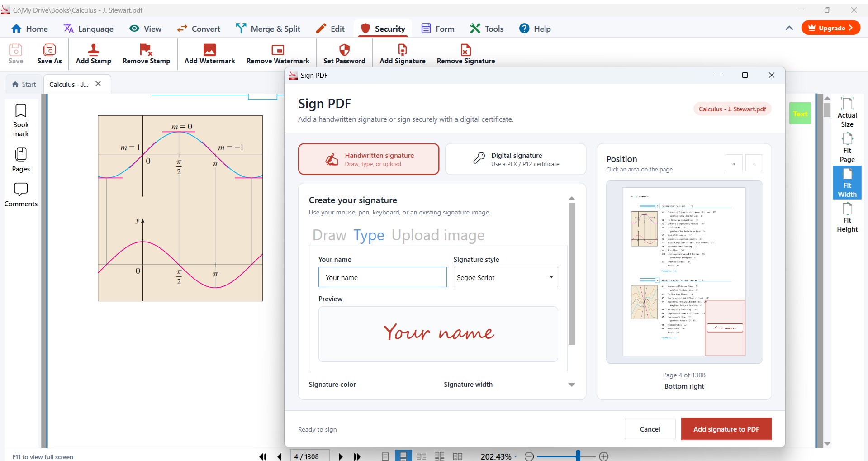Screen dimensions: 868x461
Task: Click the Remove Stamp tool
Action: [x=146, y=54]
